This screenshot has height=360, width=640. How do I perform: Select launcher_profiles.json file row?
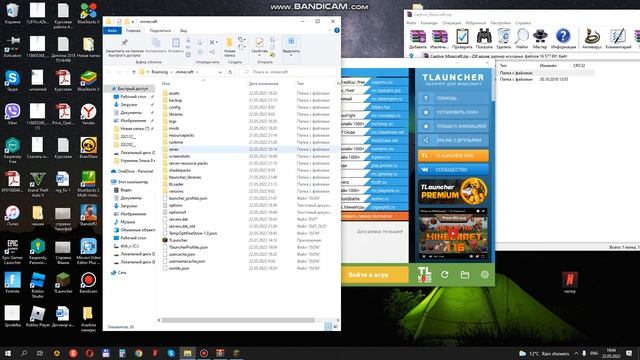(250, 198)
